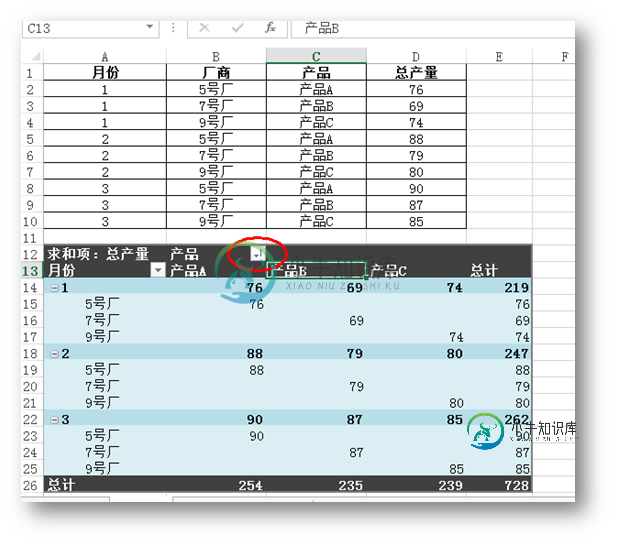Click the Name Box showing C13

(x=91, y=29)
